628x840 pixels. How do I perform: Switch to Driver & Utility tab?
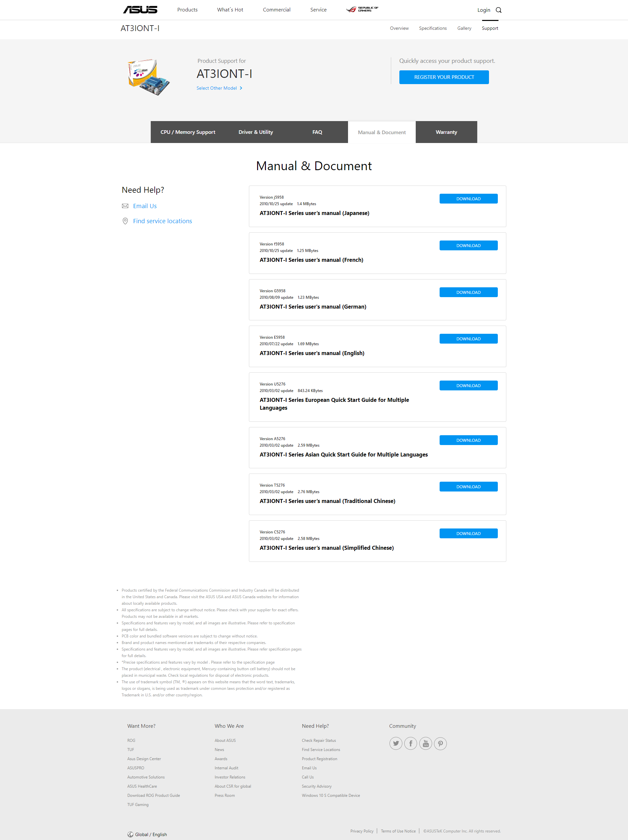[x=255, y=132]
